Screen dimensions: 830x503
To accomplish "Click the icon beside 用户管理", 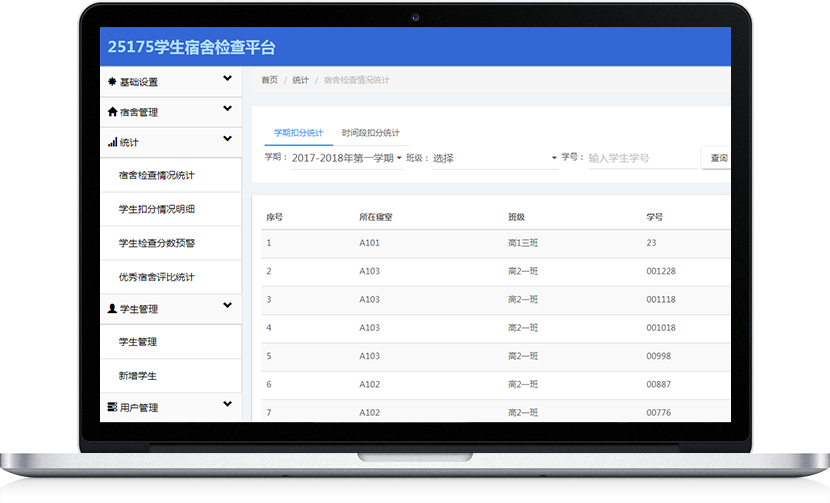I will [112, 407].
